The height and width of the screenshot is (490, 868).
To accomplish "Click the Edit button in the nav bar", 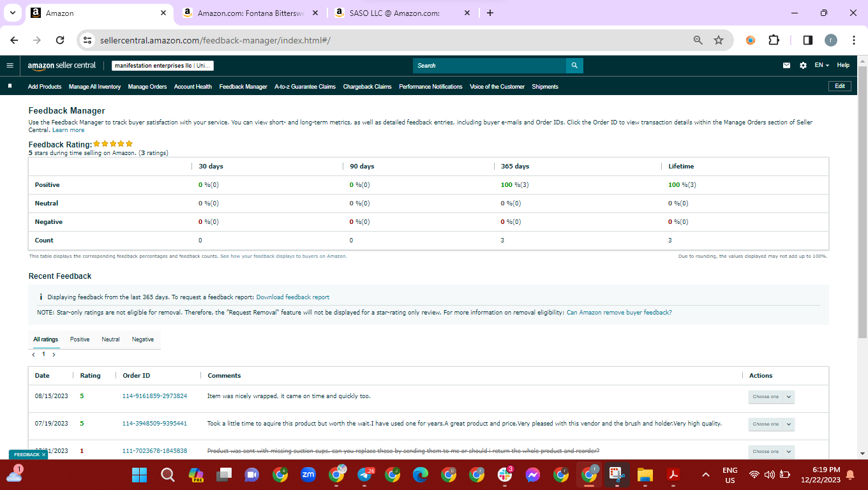I will 839,86.
